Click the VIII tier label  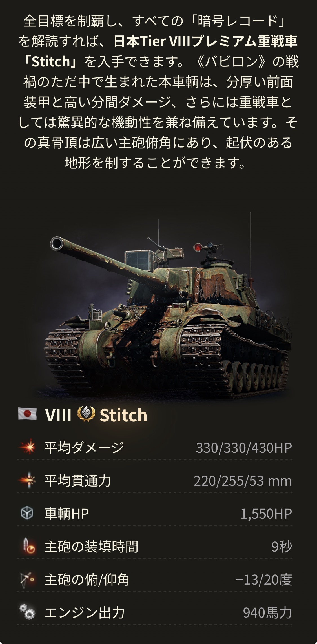click(x=58, y=415)
